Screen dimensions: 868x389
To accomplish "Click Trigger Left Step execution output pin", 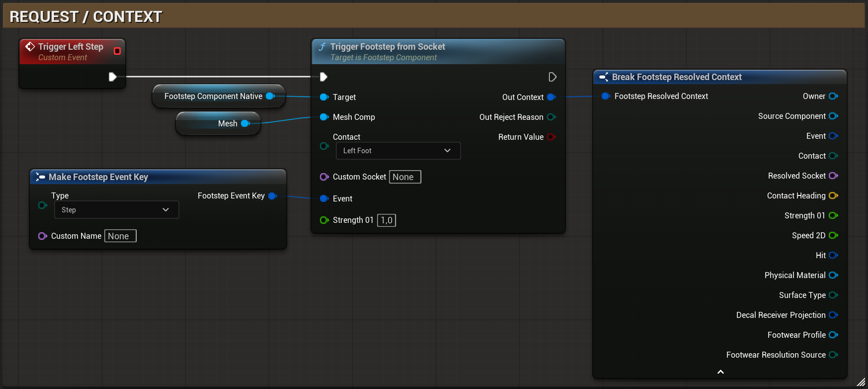I will pyautogui.click(x=113, y=77).
